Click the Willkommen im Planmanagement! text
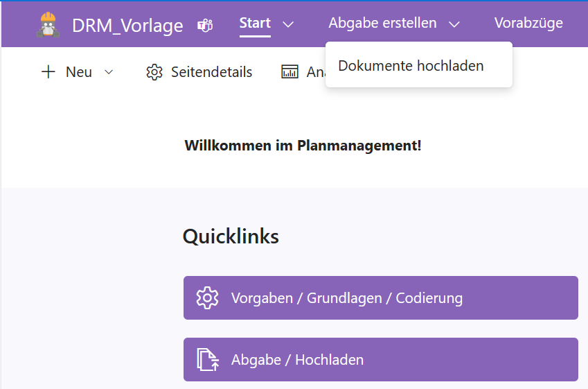588x389 pixels. 303,146
